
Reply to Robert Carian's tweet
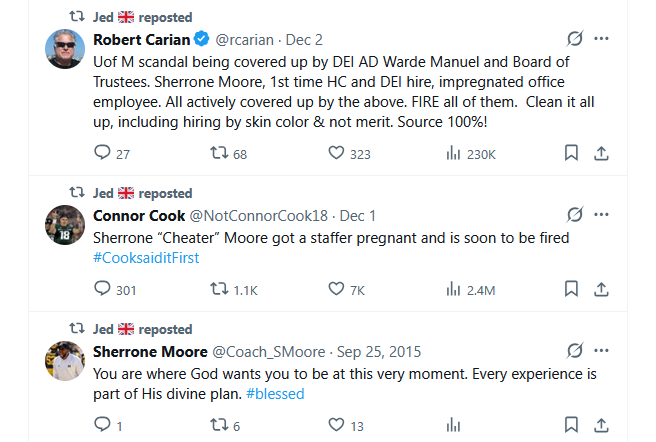click(102, 153)
